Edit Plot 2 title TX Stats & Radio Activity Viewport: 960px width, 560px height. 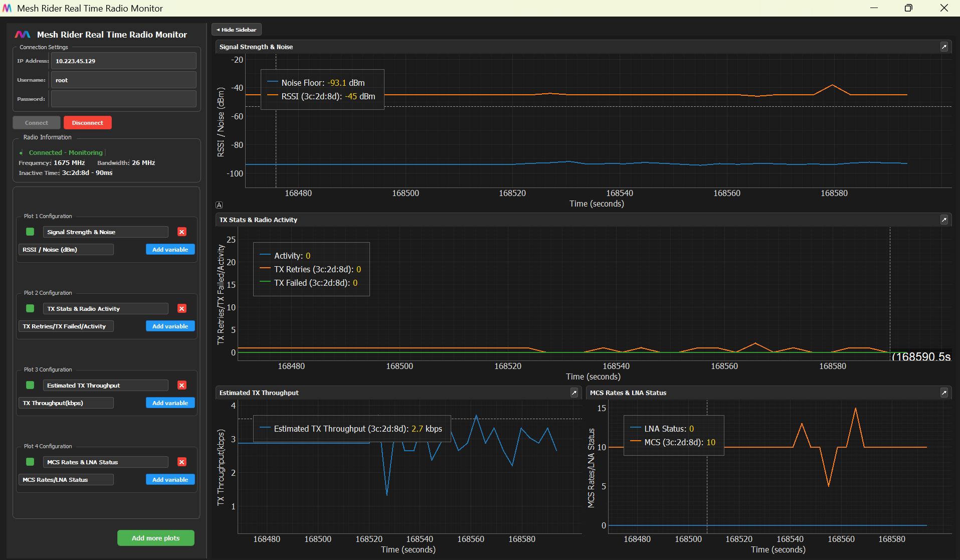click(x=106, y=309)
